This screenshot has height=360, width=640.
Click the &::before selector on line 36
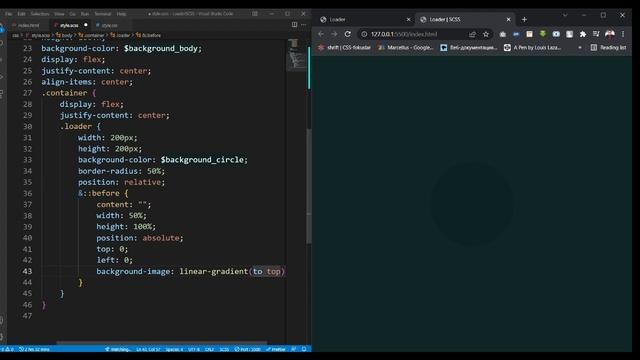[x=99, y=193]
